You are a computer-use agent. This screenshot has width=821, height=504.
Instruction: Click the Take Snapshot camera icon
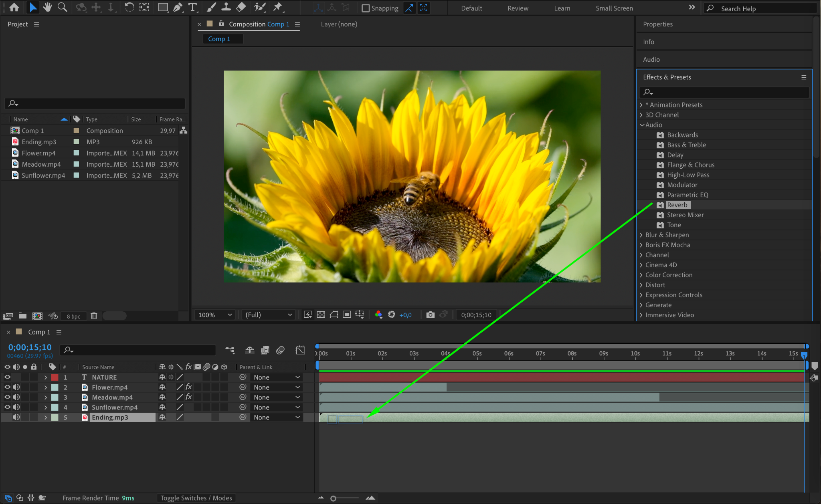430,315
